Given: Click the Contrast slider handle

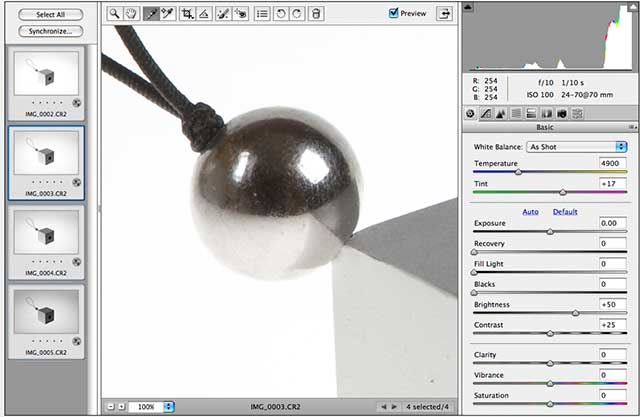Looking at the screenshot, I should pyautogui.click(x=550, y=334).
